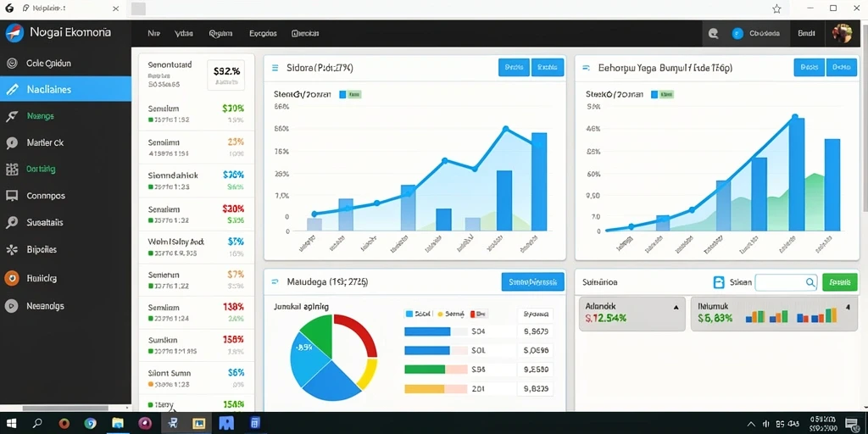Click the hamburger icon in Sidora panel header
The height and width of the screenshot is (434, 868).
click(275, 68)
